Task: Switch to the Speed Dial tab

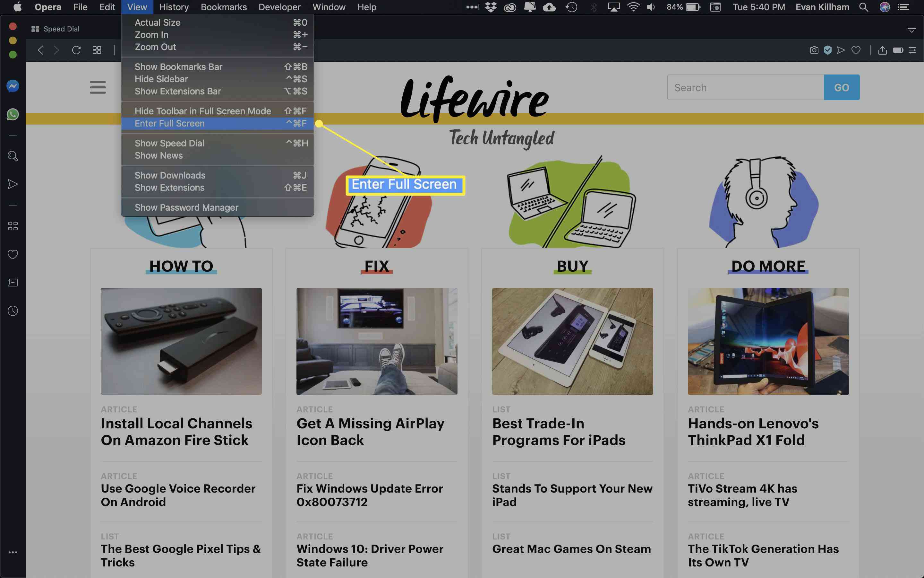Action: pos(56,29)
